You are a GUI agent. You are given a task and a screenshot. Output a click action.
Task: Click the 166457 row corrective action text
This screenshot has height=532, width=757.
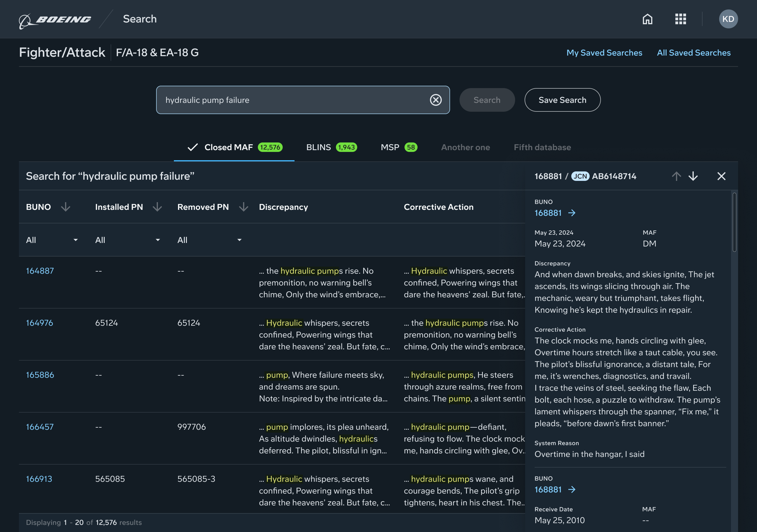(464, 439)
